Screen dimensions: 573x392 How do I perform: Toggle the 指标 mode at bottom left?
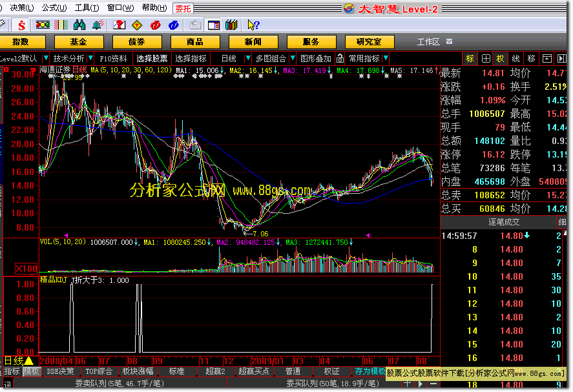[x=12, y=371]
